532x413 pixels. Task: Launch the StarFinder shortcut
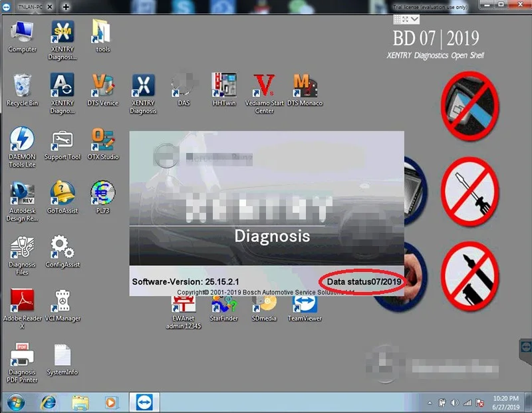(224, 309)
